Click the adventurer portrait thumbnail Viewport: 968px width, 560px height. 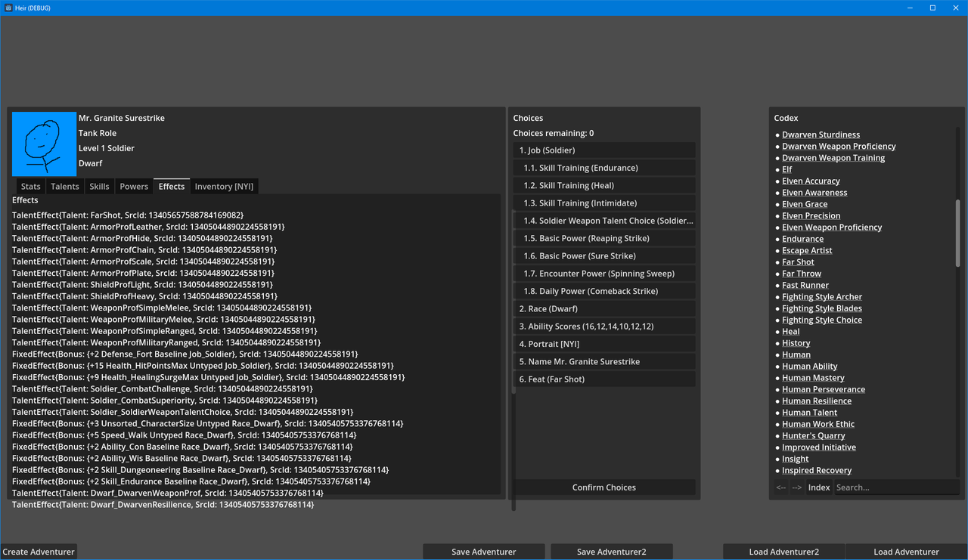tap(44, 144)
